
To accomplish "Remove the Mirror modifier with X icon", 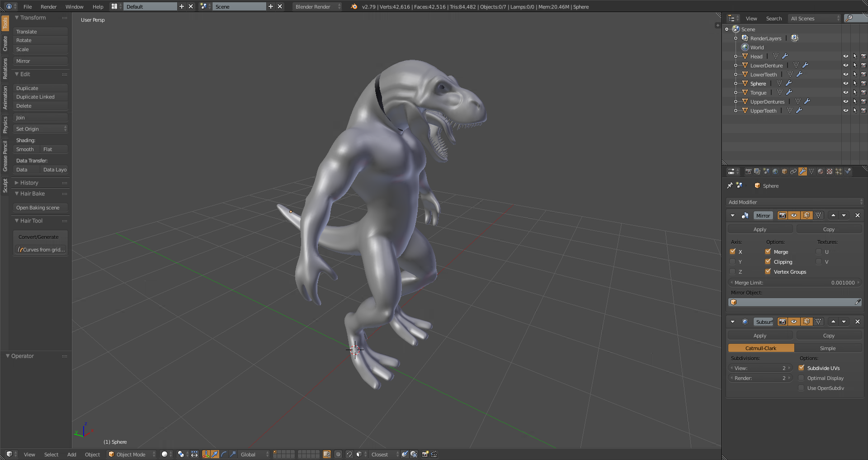I will pyautogui.click(x=858, y=215).
